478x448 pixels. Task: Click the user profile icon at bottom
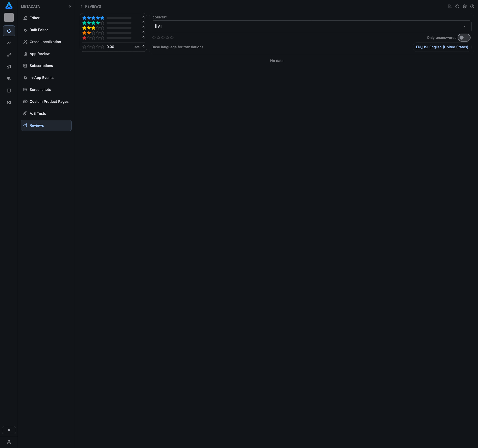pyautogui.click(x=9, y=442)
